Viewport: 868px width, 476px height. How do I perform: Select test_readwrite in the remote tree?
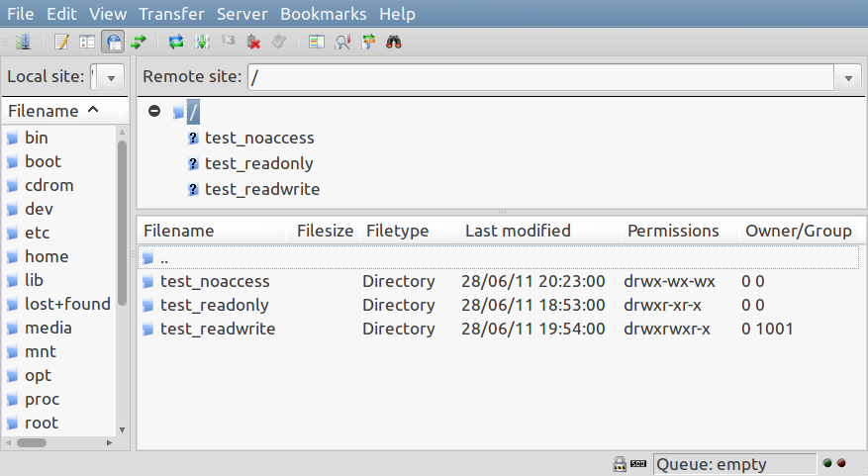pyautogui.click(x=261, y=189)
